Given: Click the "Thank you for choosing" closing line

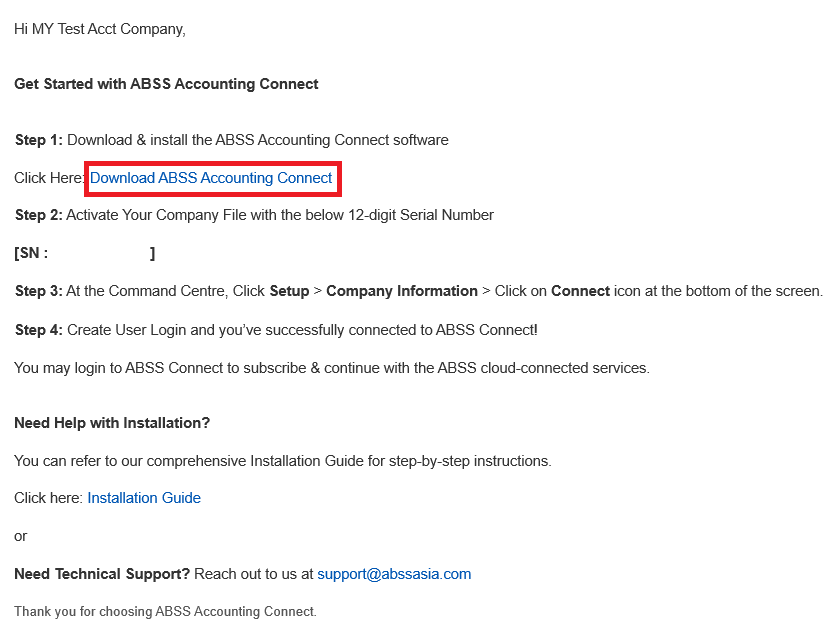Looking at the screenshot, I should click(165, 611).
